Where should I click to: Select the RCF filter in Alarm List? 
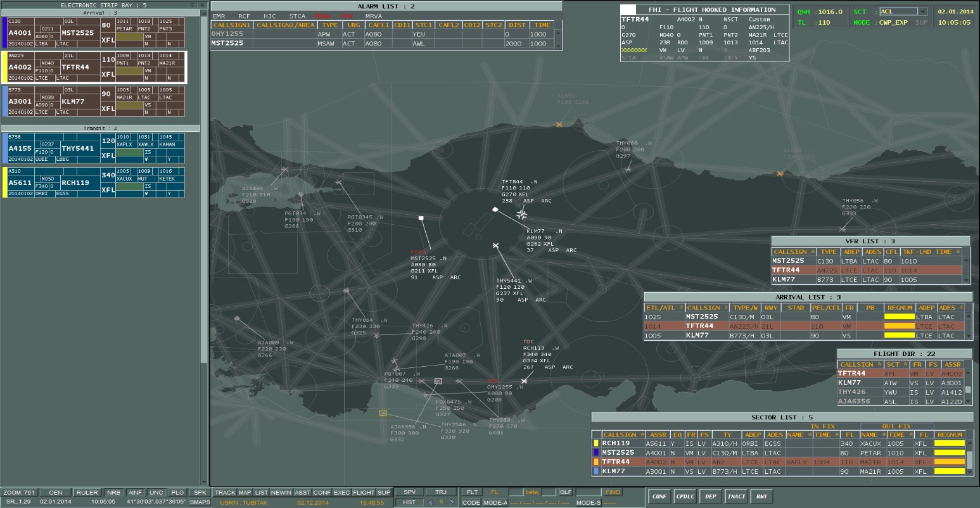245,16
